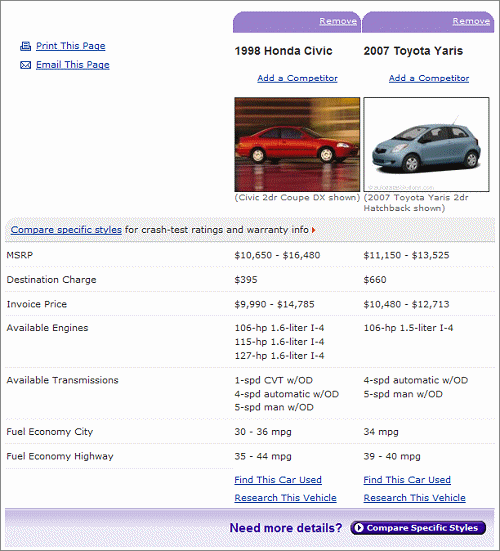Screen dimensions: 500x551
Task: Click the envelope icon beside Email This Page
Action: pos(25,65)
